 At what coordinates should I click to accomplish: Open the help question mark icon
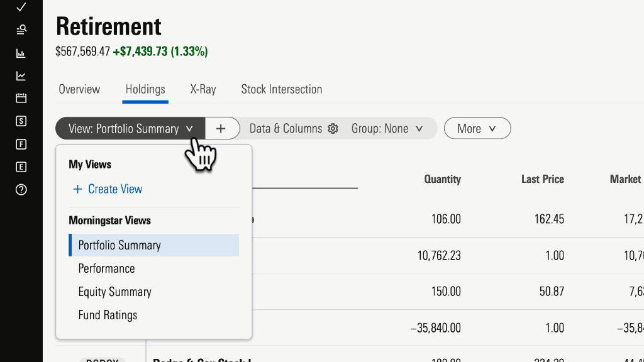click(x=21, y=190)
